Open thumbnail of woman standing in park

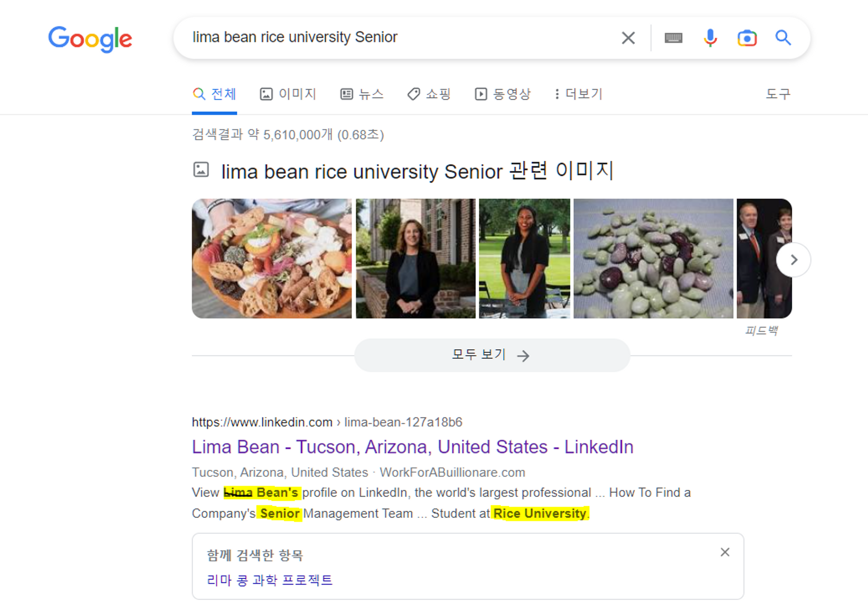click(x=524, y=259)
